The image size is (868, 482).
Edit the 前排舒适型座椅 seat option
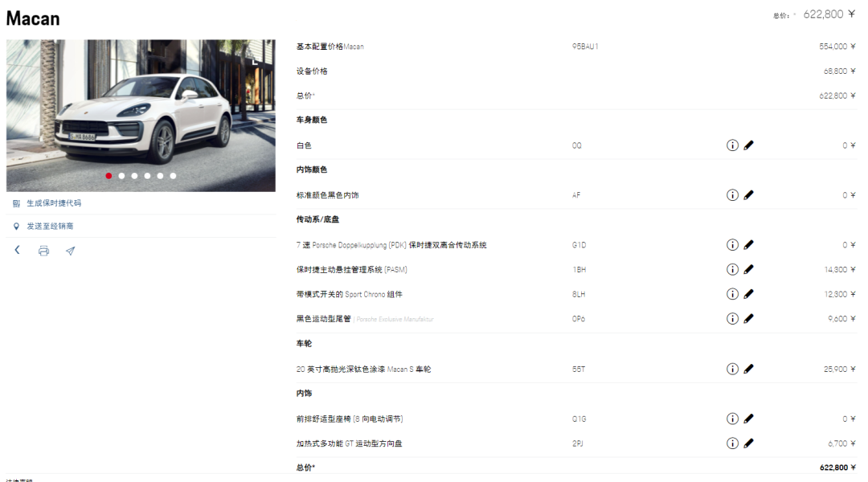click(748, 419)
